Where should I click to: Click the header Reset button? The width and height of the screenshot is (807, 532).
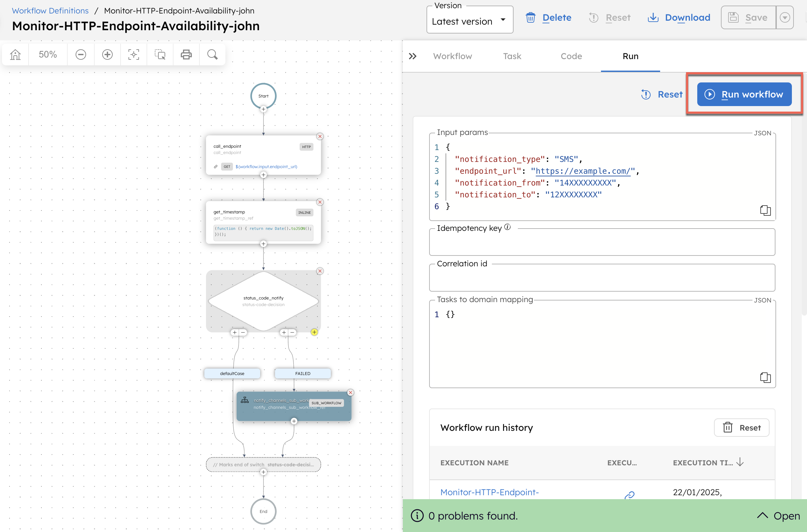click(x=610, y=18)
